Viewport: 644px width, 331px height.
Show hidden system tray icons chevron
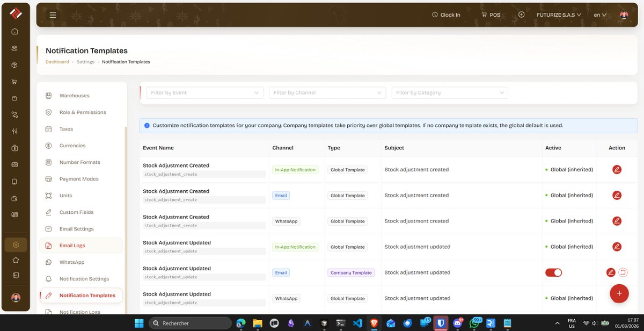(557, 323)
